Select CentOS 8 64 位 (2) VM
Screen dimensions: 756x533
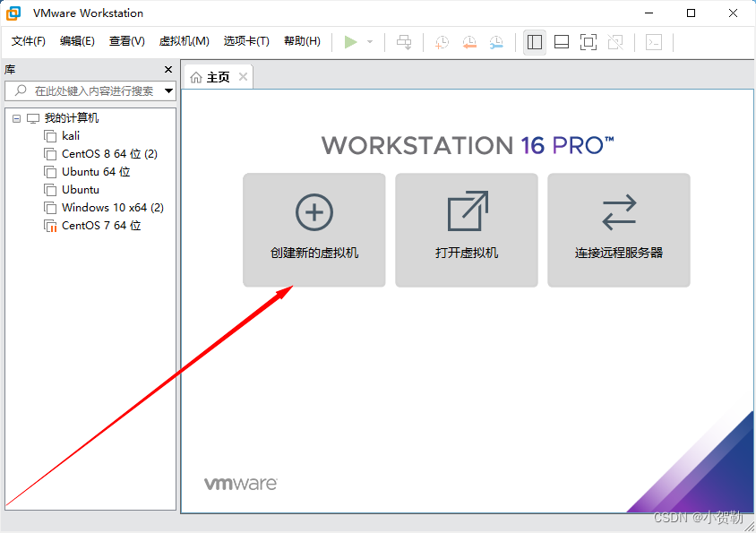click(109, 154)
